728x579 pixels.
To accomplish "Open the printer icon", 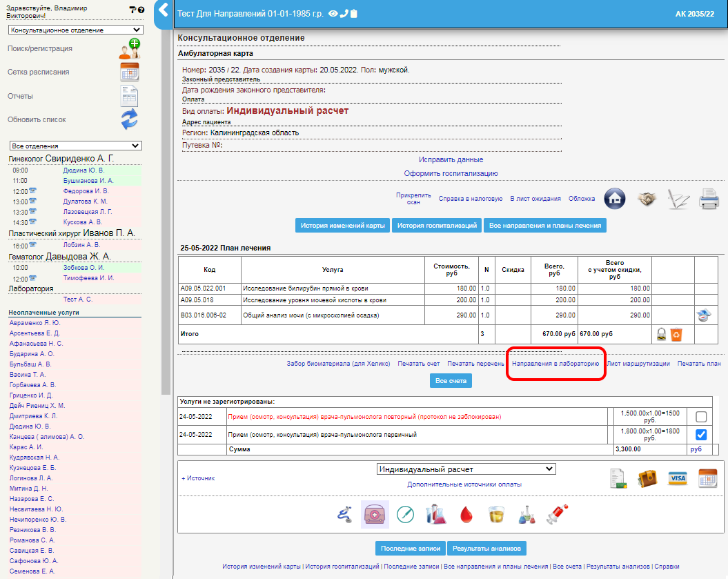I will point(709,199).
